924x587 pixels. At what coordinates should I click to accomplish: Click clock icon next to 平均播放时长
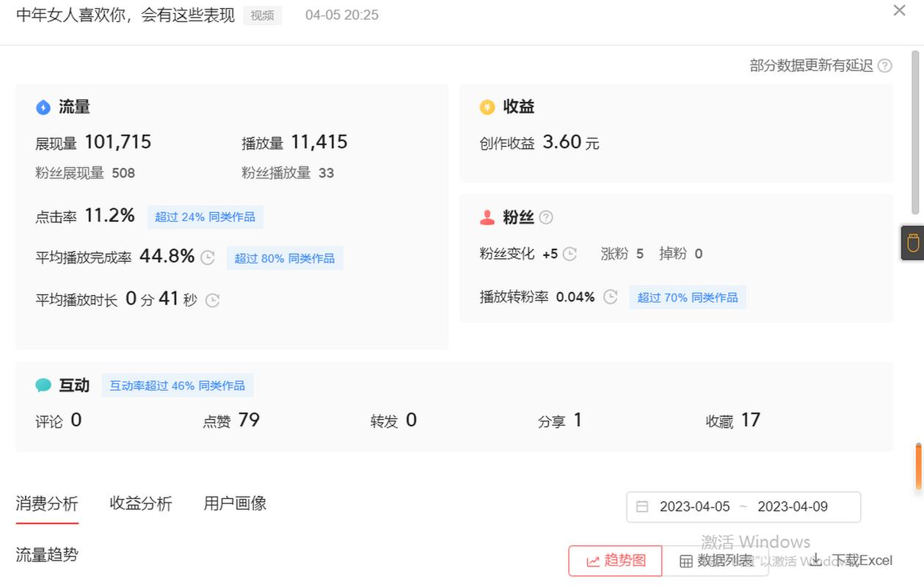tap(212, 300)
